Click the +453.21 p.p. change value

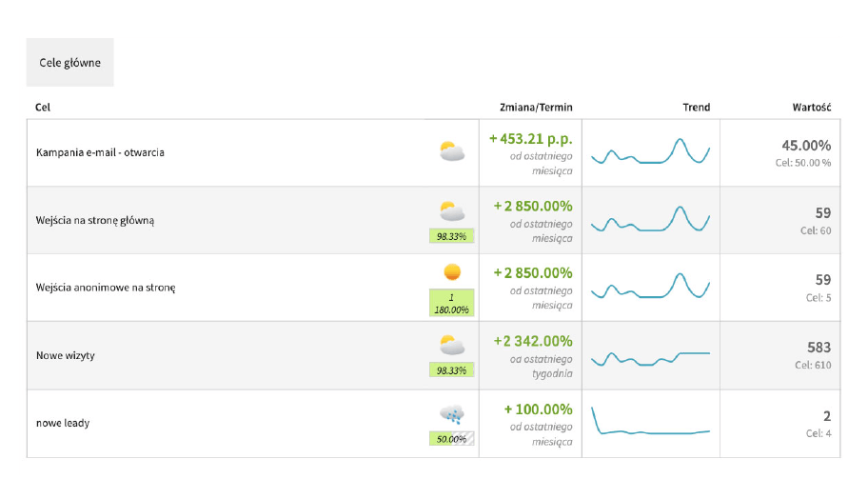click(531, 139)
